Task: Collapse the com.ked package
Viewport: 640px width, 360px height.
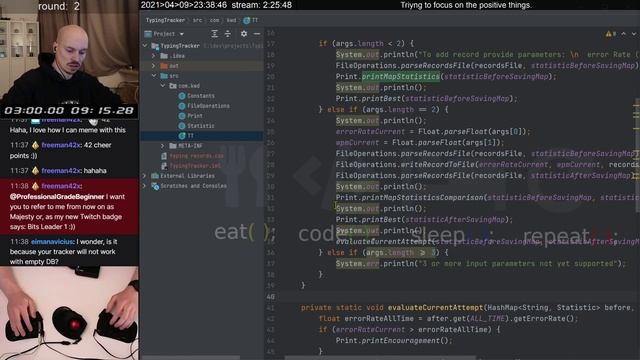Action: click(163, 86)
